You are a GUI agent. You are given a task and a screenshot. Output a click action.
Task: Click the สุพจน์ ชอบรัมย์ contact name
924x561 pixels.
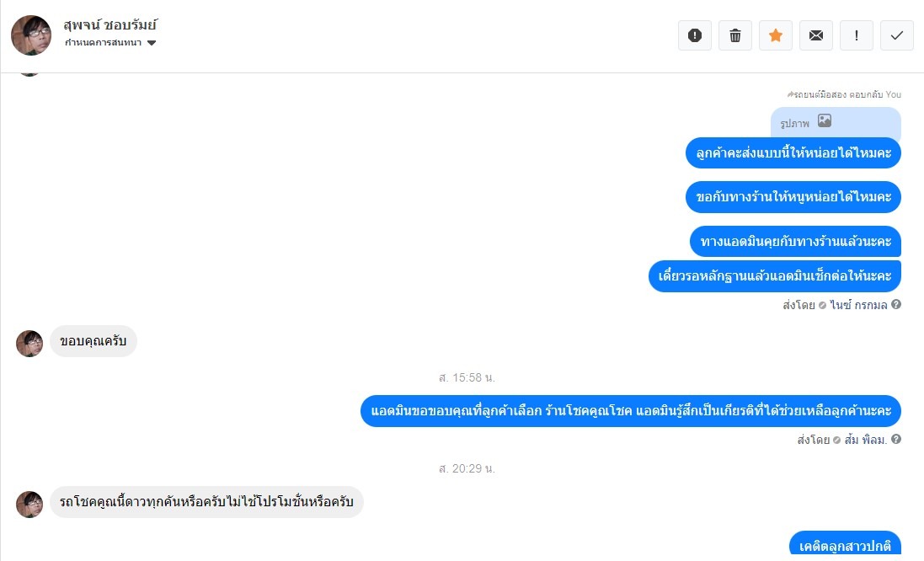click(x=110, y=24)
